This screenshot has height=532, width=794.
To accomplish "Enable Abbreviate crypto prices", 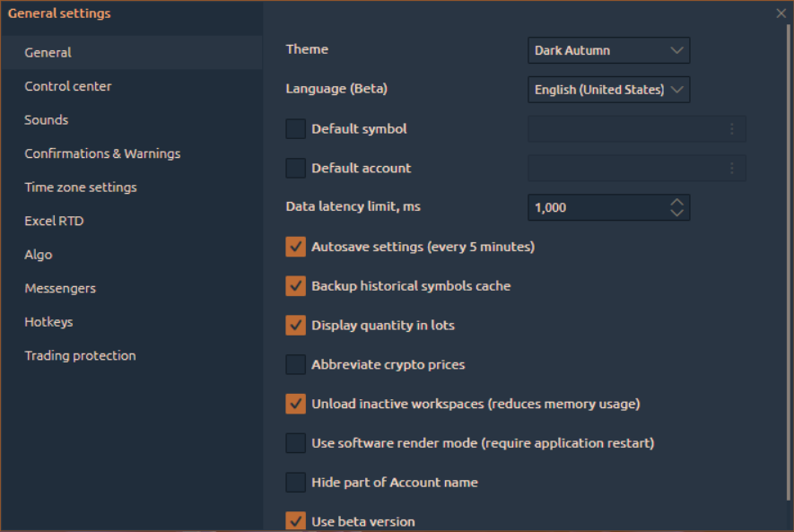I will tap(295, 364).
